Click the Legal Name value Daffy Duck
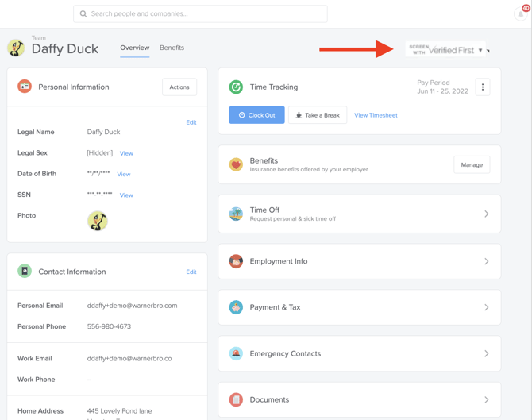 coord(103,132)
